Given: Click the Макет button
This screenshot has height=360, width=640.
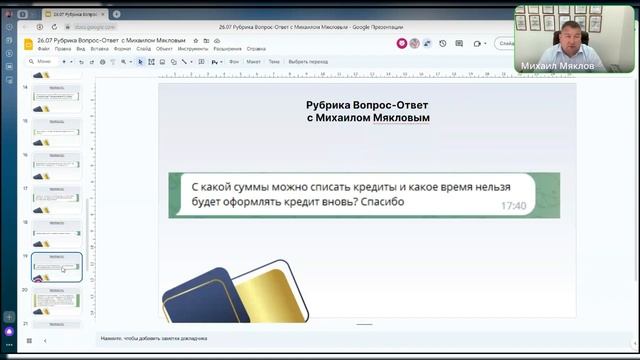Looking at the screenshot, I should pos(253,62).
